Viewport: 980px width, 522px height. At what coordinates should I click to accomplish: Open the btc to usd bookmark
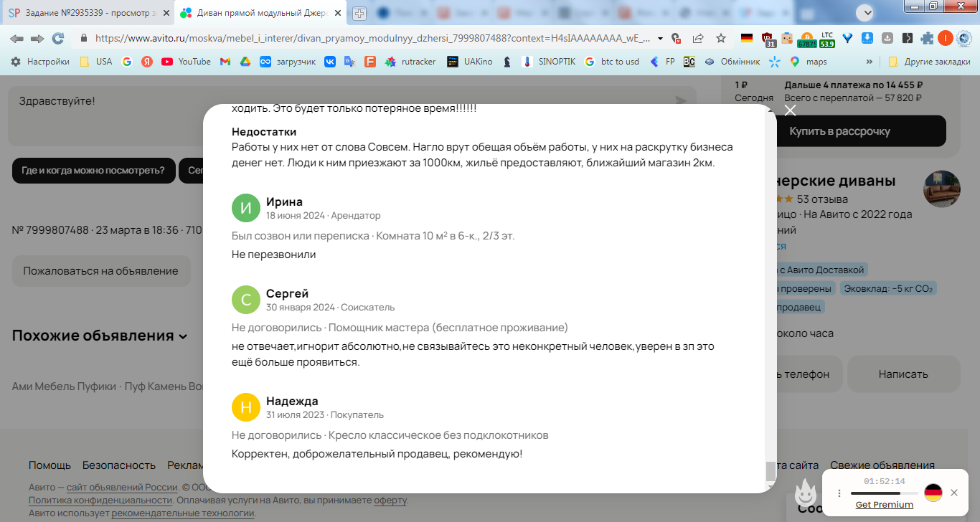pos(611,62)
